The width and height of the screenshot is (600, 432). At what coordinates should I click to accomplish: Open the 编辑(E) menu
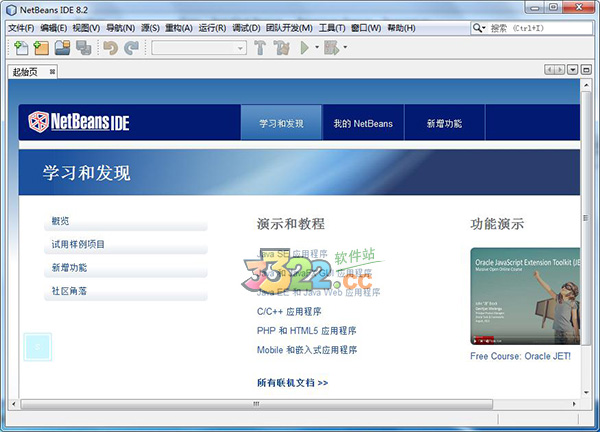[54, 28]
